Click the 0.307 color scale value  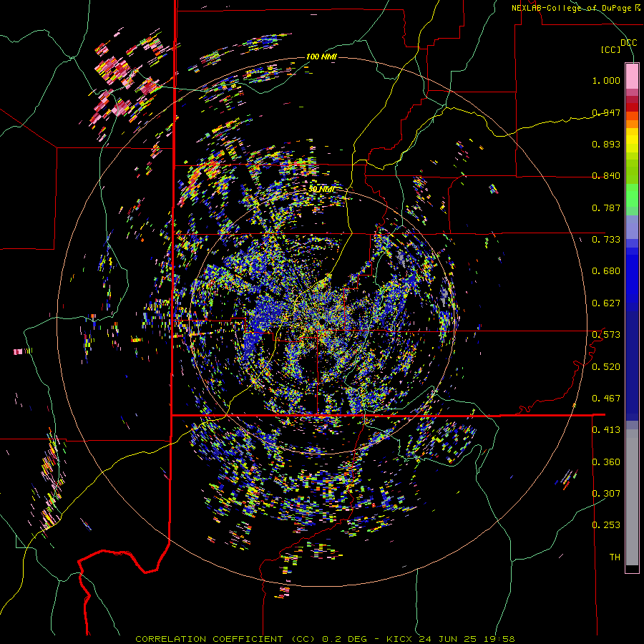click(606, 494)
